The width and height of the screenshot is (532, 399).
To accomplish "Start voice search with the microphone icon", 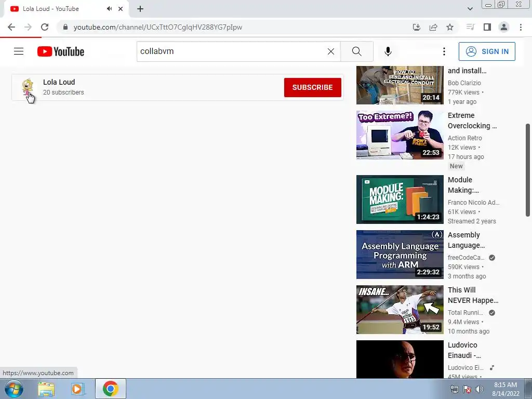I will pos(388,51).
